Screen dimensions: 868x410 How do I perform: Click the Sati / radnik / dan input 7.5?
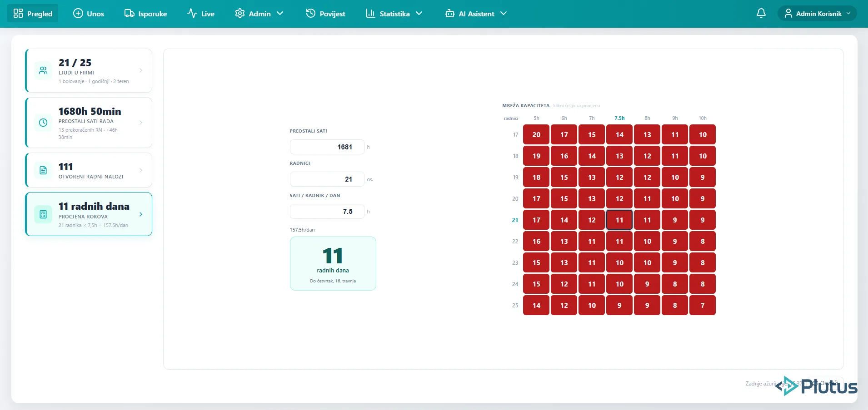327,211
